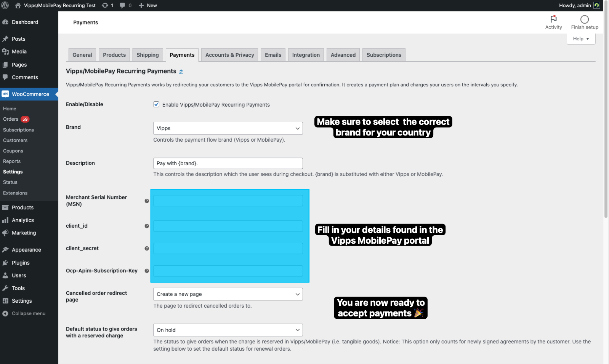Open Orders in WooCommerce submenu
Image resolution: width=609 pixels, height=364 pixels.
(x=11, y=119)
